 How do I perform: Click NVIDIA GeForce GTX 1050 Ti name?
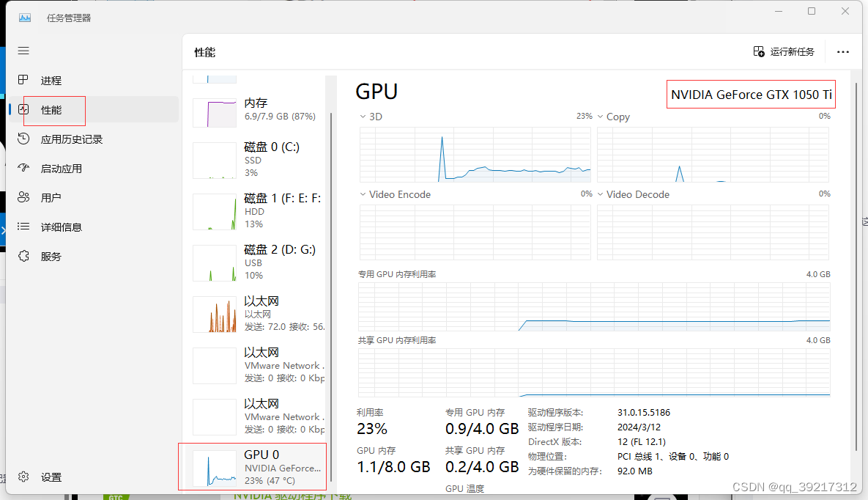(752, 95)
